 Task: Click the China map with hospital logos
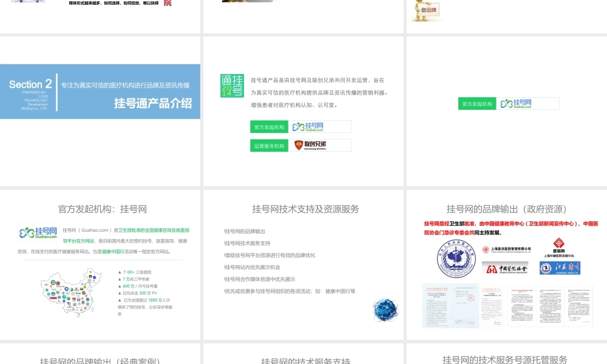pyautogui.click(x=71, y=292)
